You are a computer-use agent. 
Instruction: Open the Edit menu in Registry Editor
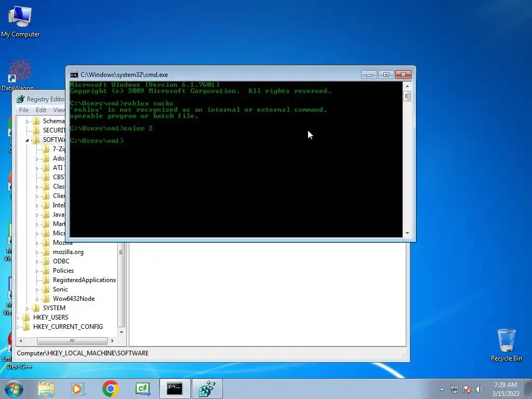tap(41, 110)
